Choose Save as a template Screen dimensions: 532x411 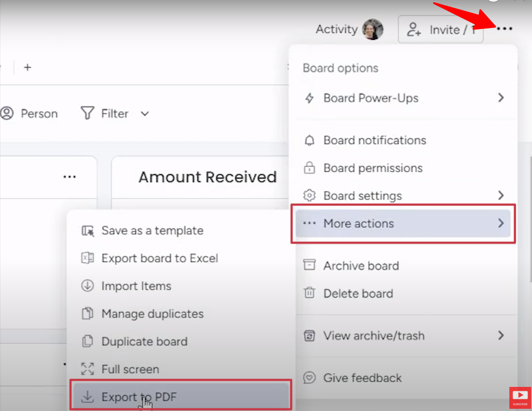[152, 230]
